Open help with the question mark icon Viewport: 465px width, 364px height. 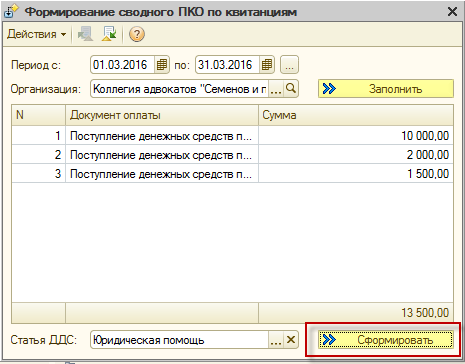tap(137, 34)
